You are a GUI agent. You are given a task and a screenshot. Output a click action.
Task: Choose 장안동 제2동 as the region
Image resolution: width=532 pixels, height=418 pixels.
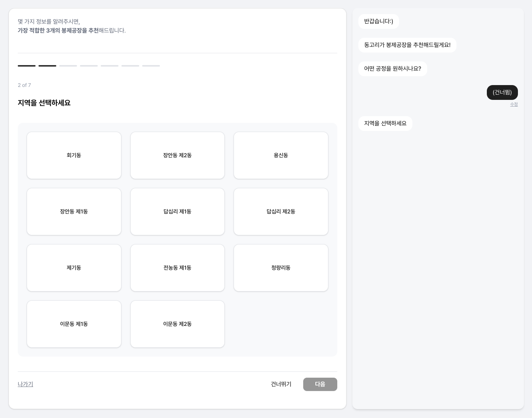(x=177, y=155)
